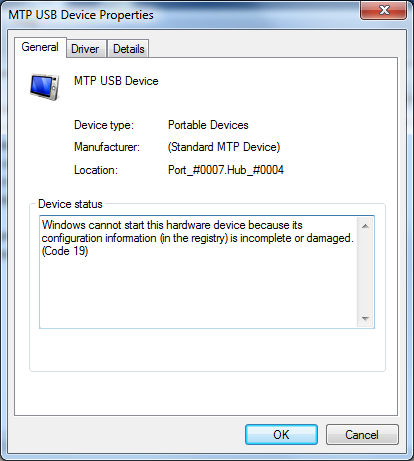The height and width of the screenshot is (461, 414).
Task: Dismiss dialog with Cancel button
Action: [362, 434]
